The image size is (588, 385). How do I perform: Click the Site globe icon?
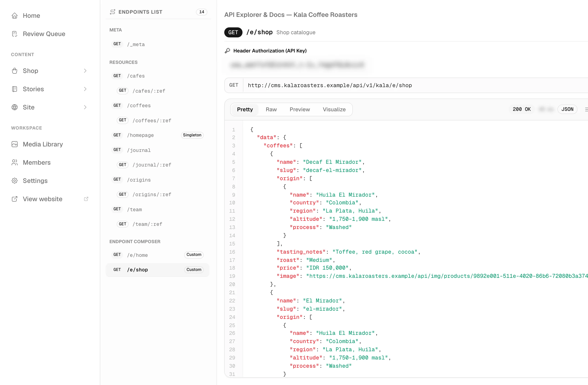(15, 107)
